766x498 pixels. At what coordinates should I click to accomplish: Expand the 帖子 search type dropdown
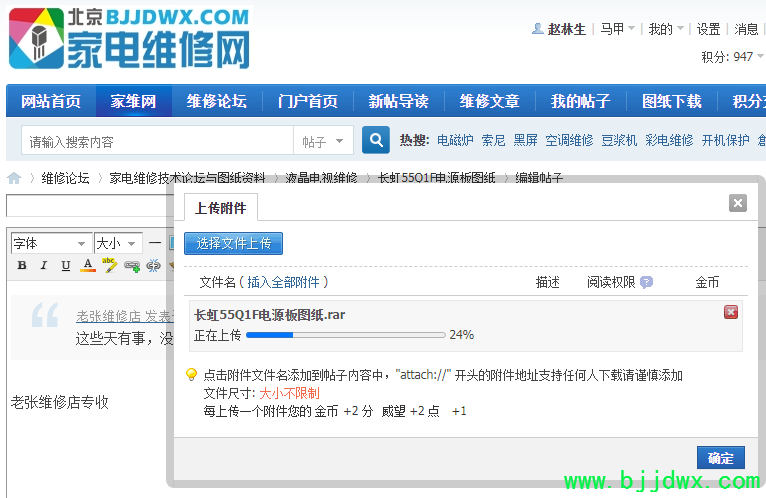click(x=324, y=141)
